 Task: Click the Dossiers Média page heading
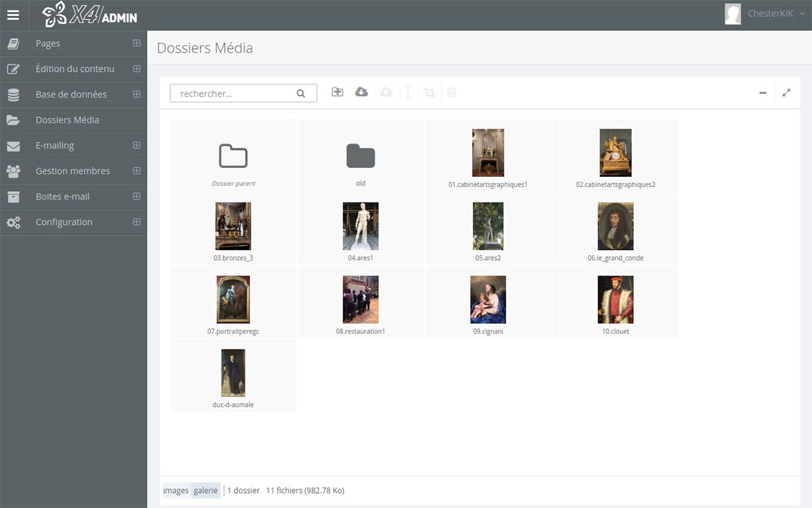205,48
